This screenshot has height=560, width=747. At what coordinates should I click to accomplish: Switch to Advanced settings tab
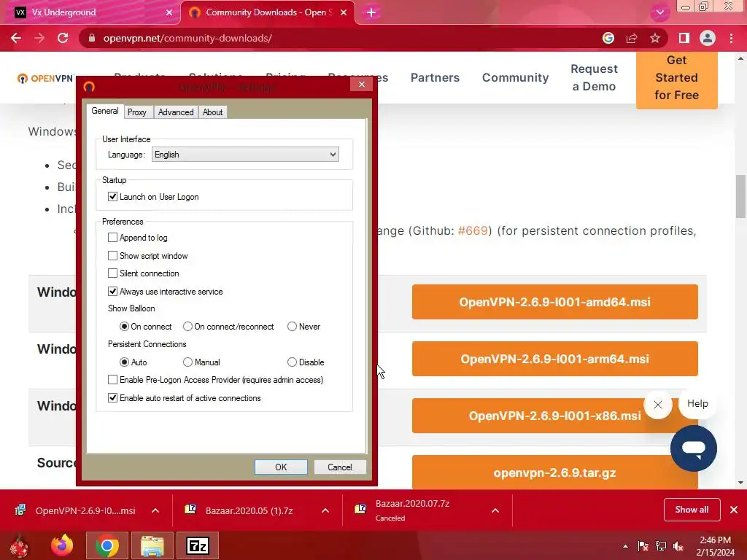[x=176, y=112]
